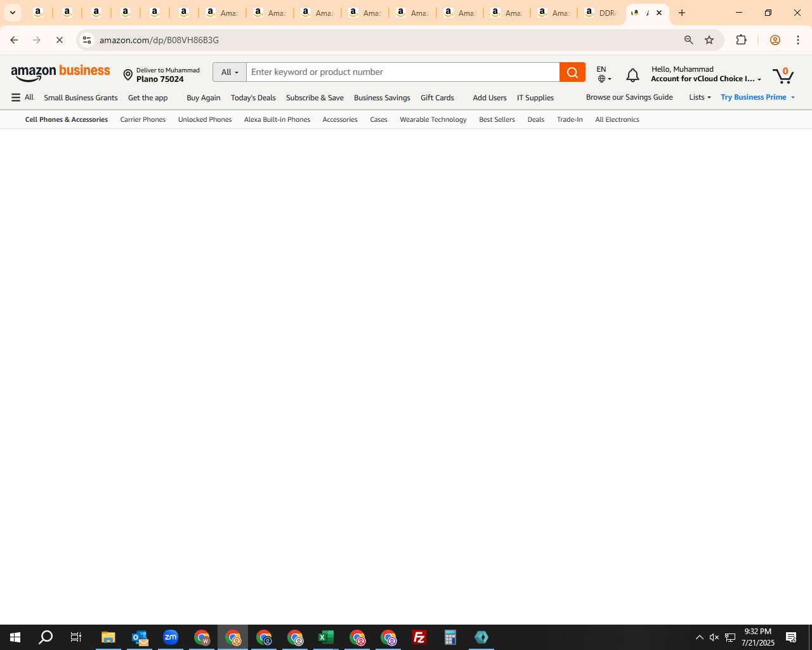Bookmark this page with star icon
Image resolution: width=812 pixels, height=650 pixels.
[x=709, y=40]
